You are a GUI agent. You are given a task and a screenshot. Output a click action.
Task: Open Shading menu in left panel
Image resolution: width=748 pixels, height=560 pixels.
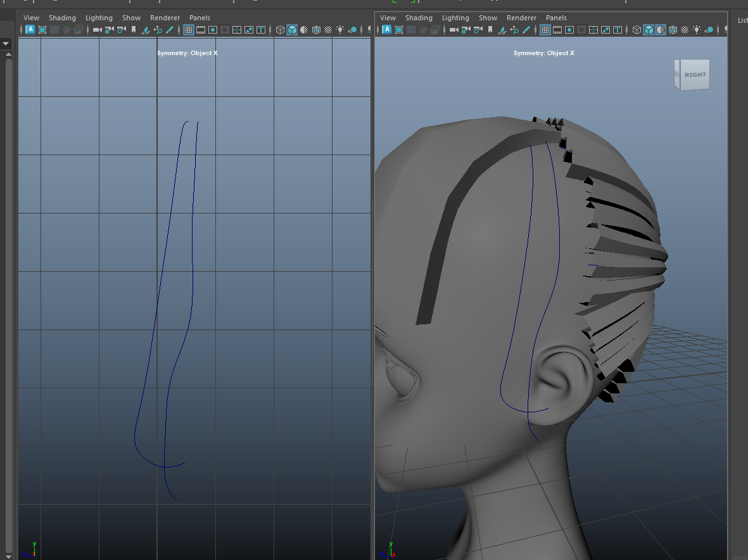(x=63, y=18)
